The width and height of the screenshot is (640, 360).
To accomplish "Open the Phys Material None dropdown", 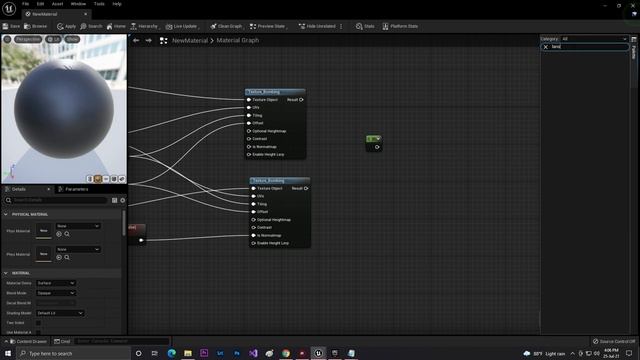I will (78, 226).
